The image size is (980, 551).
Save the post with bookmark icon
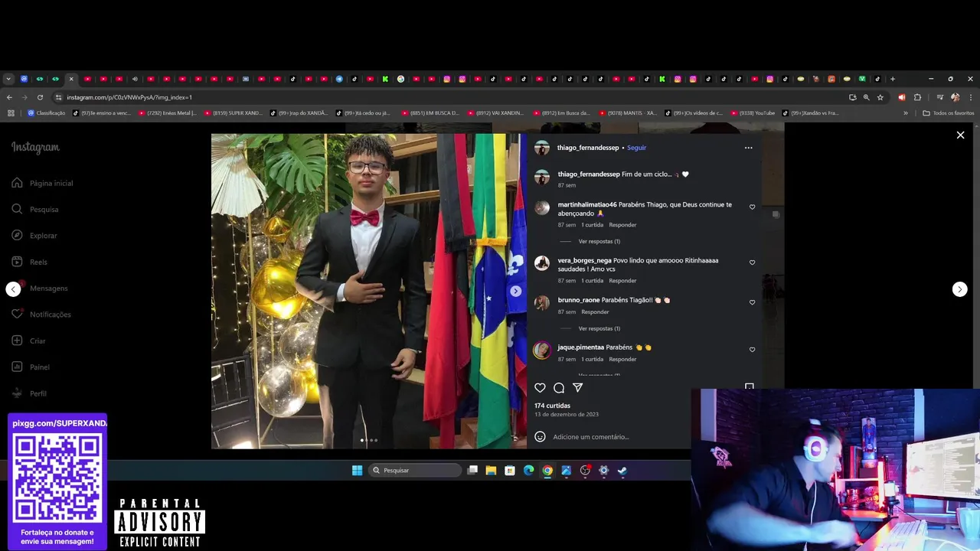(750, 387)
